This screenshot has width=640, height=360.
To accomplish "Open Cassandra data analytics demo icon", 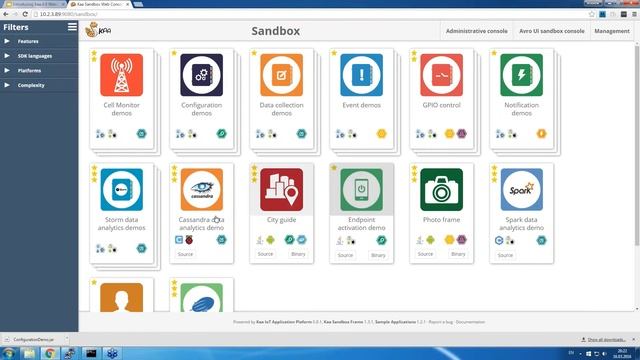I will click(202, 190).
